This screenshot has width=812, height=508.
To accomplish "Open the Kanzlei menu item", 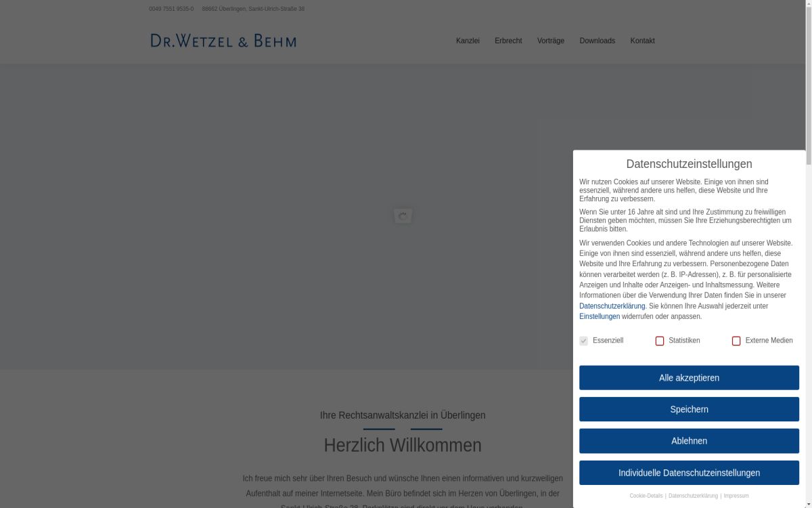I will click(468, 41).
